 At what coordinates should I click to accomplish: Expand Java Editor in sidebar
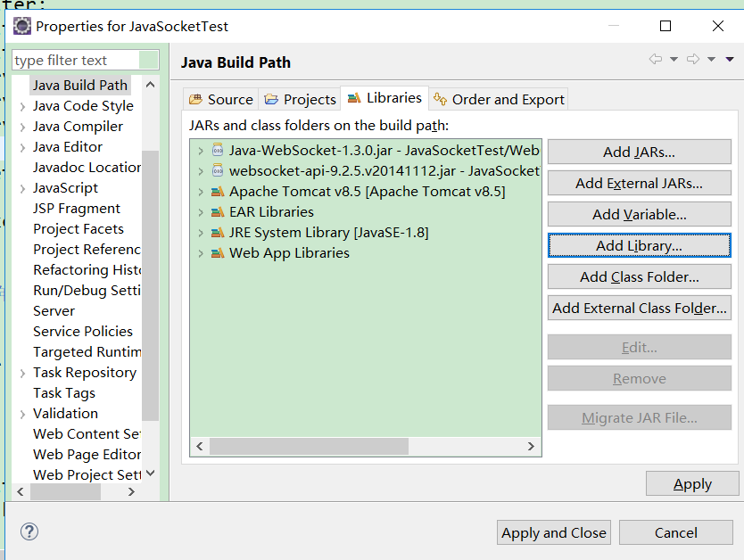click(x=22, y=147)
